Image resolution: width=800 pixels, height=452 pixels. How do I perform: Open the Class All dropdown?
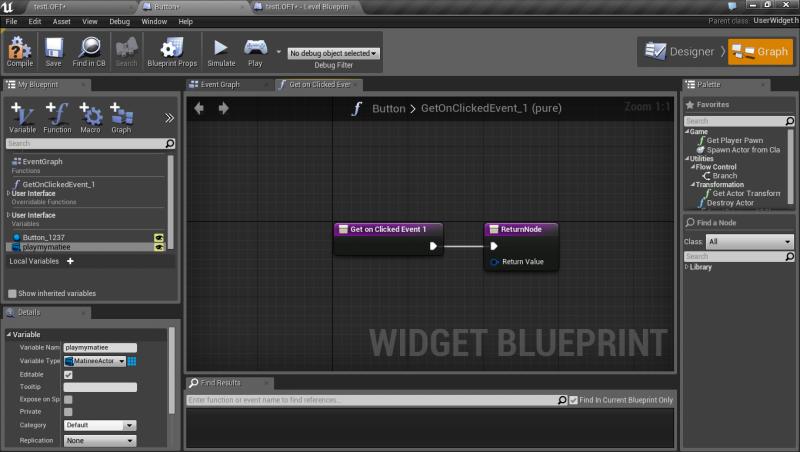click(749, 241)
